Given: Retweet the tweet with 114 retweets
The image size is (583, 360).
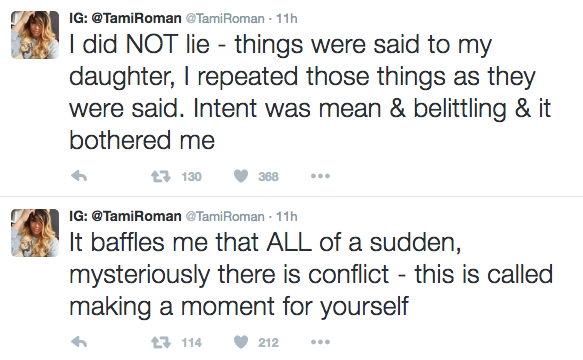Looking at the screenshot, I should click(161, 342).
